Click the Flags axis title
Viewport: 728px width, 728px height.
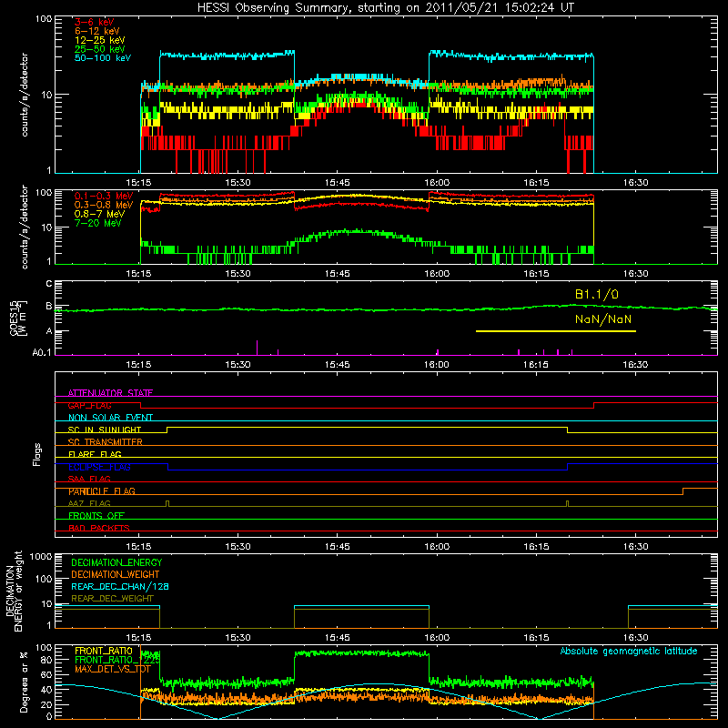tap(36, 454)
